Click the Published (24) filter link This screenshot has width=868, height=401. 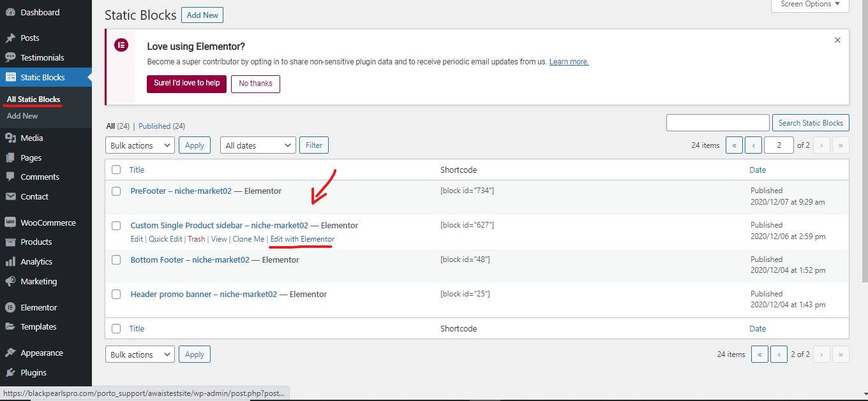(161, 126)
